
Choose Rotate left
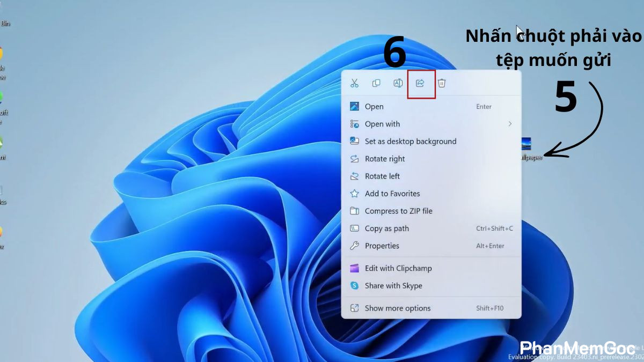click(431, 176)
